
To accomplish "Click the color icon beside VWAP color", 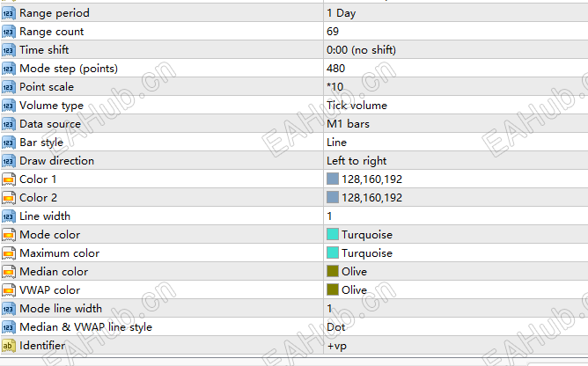I will (x=9, y=290).
